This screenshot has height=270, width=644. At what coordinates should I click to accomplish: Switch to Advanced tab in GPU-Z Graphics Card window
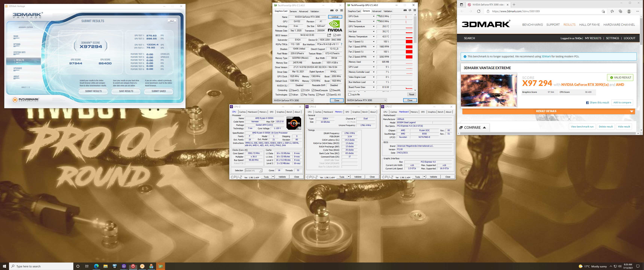(x=303, y=11)
